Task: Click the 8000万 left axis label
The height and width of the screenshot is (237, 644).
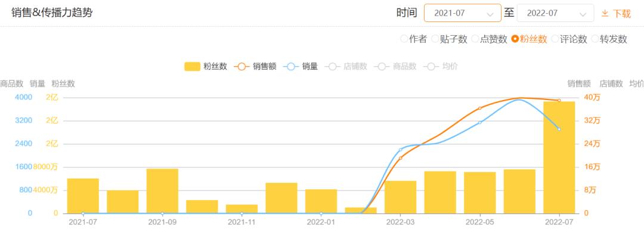Action: point(45,167)
